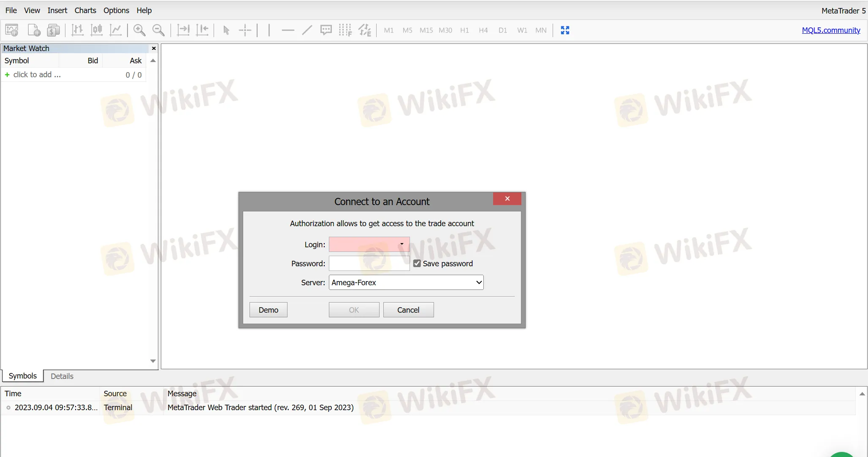Open the Insert menu

[x=57, y=11]
